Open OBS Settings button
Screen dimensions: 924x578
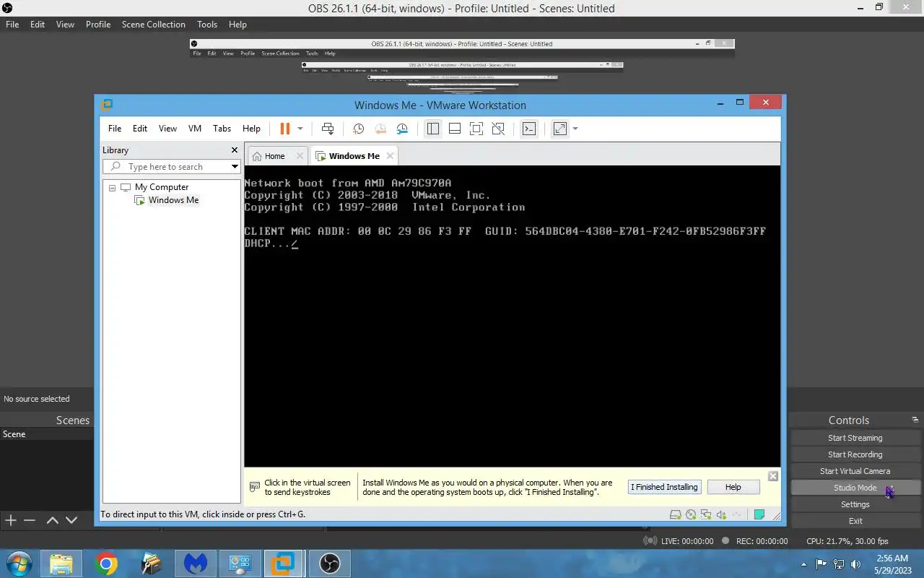pos(855,504)
